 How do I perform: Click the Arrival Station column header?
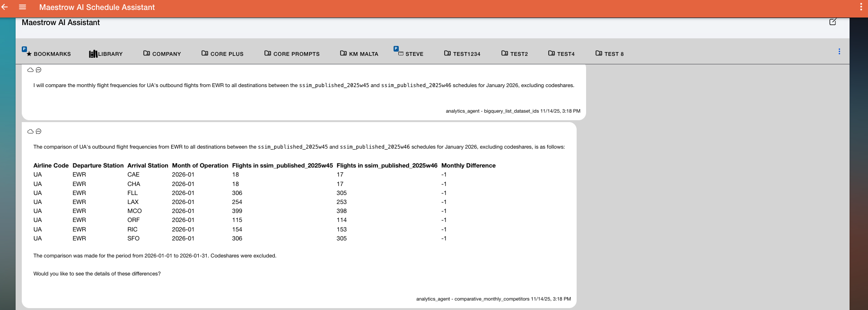148,165
